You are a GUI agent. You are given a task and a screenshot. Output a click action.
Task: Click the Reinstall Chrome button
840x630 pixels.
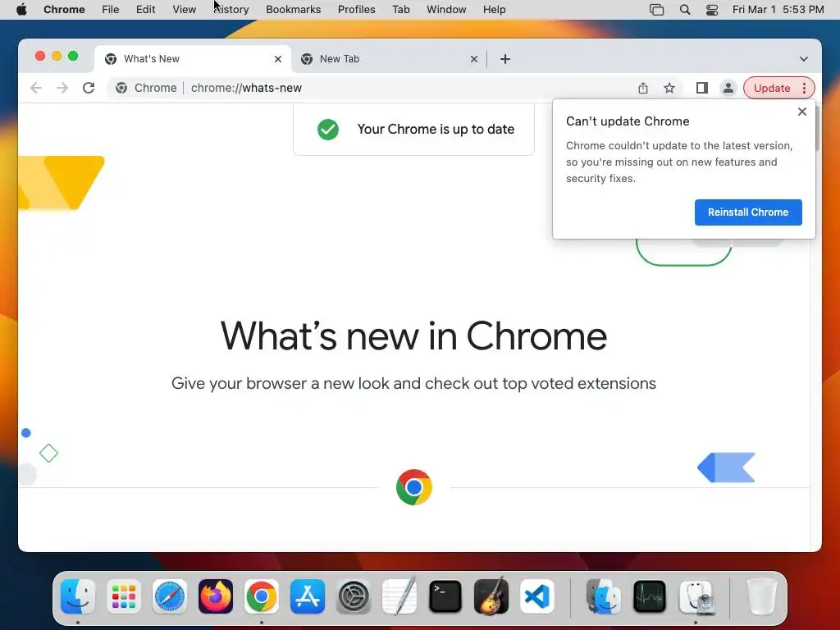pyautogui.click(x=748, y=212)
